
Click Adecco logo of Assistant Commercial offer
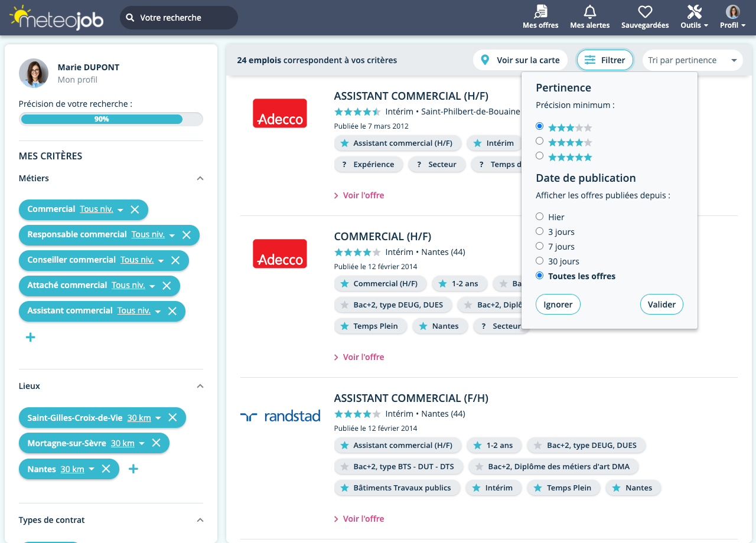[x=280, y=113]
